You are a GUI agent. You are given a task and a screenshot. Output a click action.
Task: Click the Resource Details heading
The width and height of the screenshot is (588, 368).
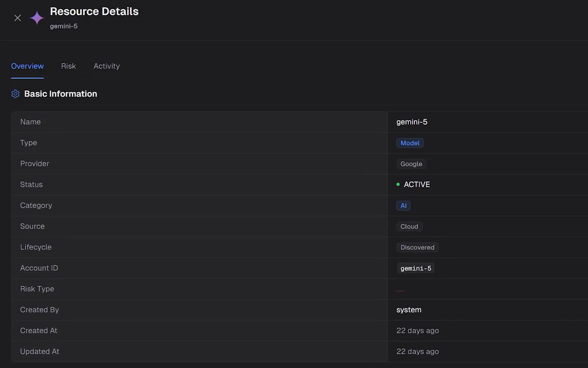click(94, 11)
